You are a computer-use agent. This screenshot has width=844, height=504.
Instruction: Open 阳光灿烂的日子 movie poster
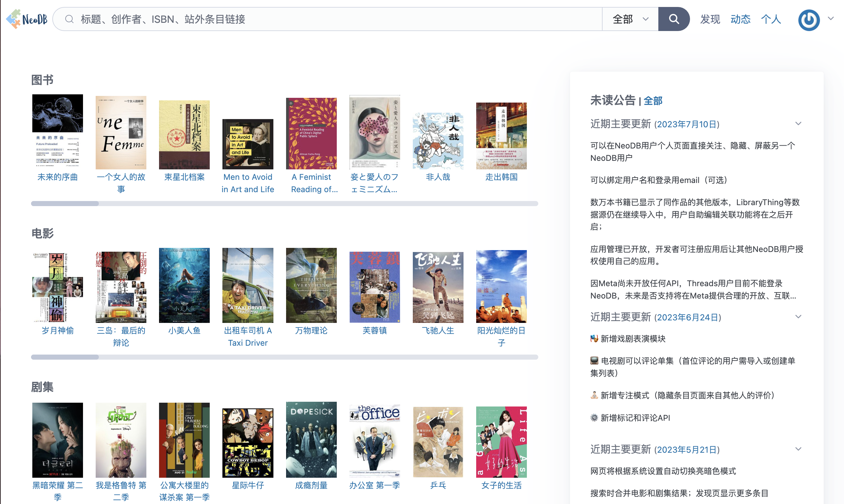click(x=501, y=286)
